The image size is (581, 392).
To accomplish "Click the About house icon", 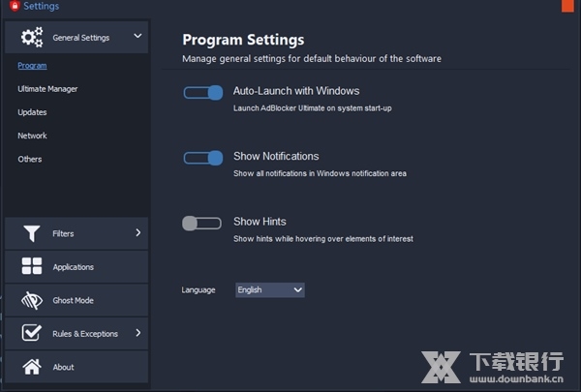I will [x=32, y=367].
